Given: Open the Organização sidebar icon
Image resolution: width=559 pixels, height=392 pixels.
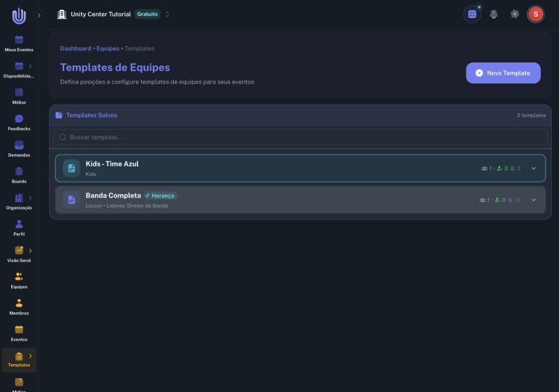Looking at the screenshot, I should (x=19, y=198).
